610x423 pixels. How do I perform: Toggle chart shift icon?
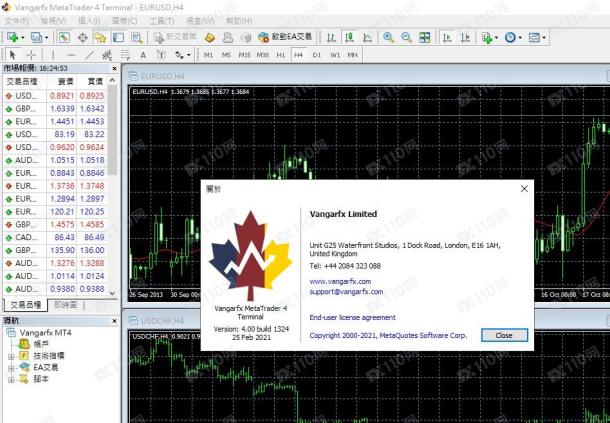pos(465,37)
